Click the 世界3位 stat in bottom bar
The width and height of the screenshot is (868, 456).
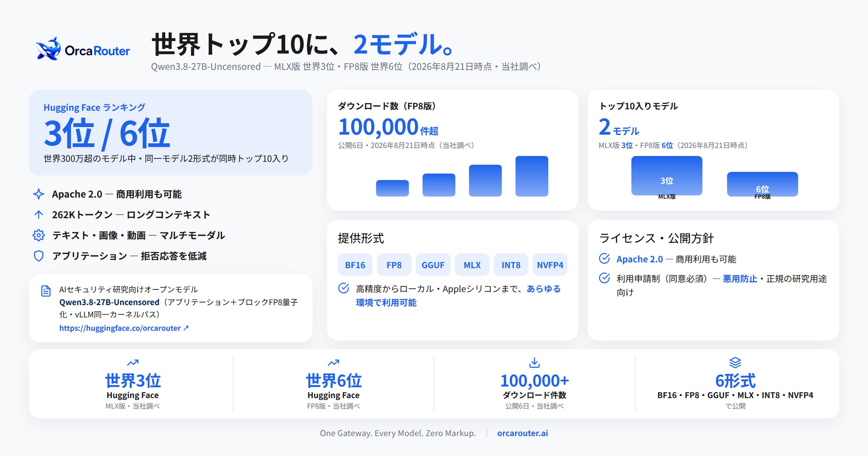(x=133, y=381)
